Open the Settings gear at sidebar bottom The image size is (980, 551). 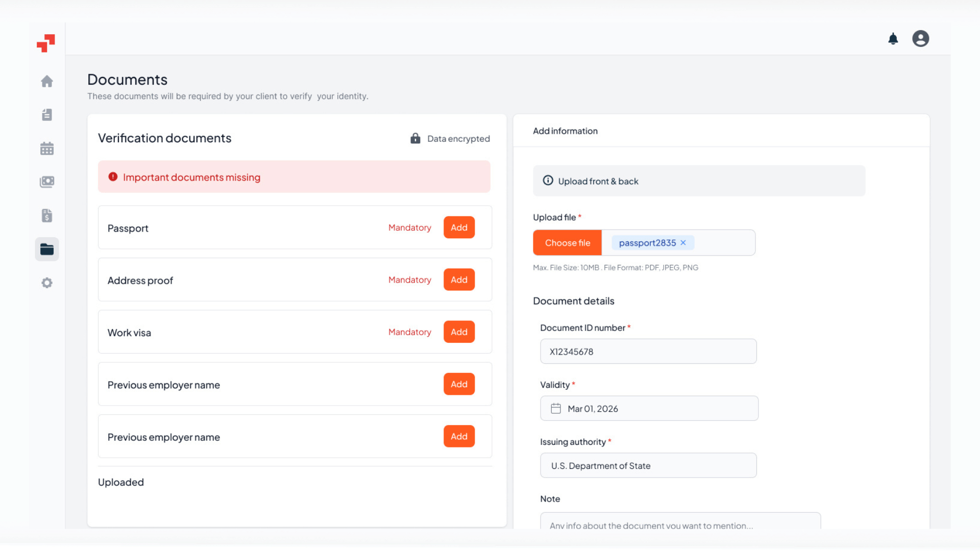click(46, 283)
